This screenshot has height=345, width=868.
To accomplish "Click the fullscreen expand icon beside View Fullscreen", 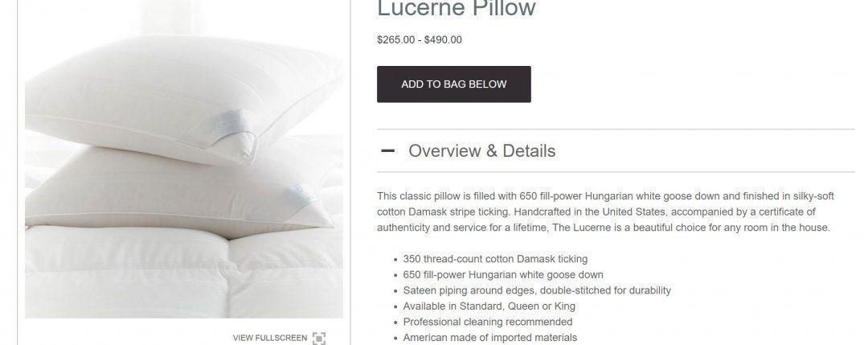I will [x=319, y=338].
